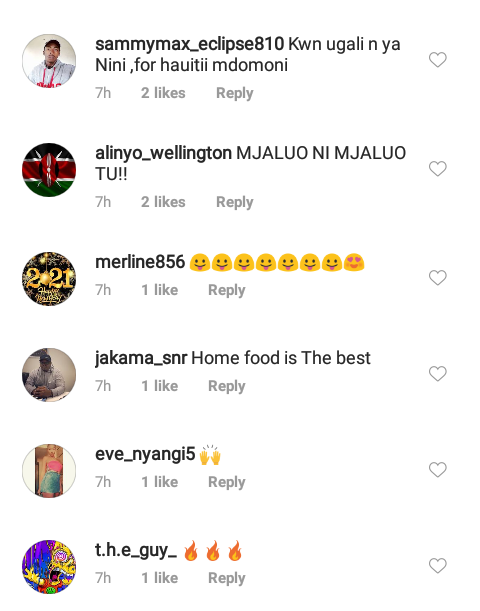Open t.h.e_guy_'s cartoon avatar
Image resolution: width=480 pixels, height=611 pixels.
[49, 567]
